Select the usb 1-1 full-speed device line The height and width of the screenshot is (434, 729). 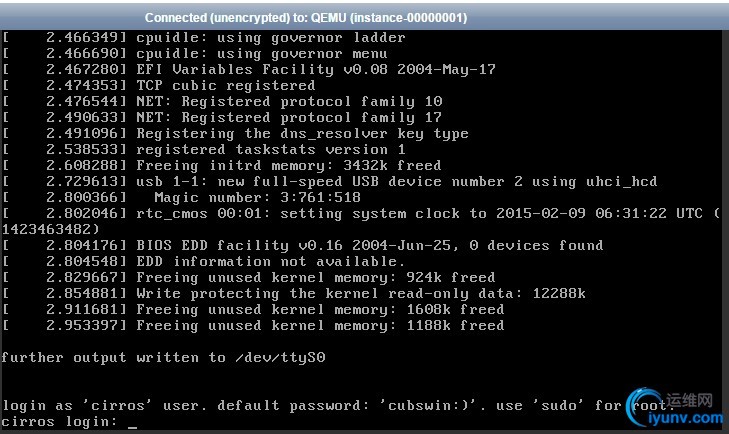pos(330,181)
